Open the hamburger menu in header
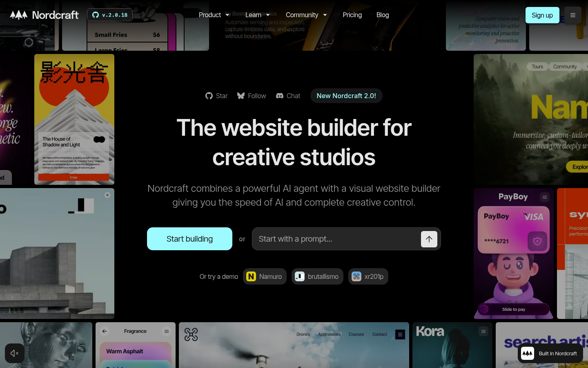Screen dimensions: 588x368 (x=573, y=15)
